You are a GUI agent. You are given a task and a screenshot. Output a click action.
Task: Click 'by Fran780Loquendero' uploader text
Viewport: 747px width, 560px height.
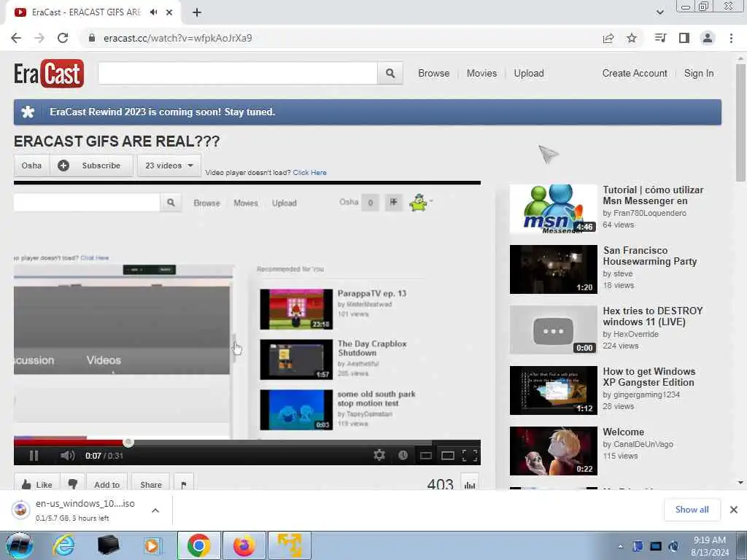point(645,213)
